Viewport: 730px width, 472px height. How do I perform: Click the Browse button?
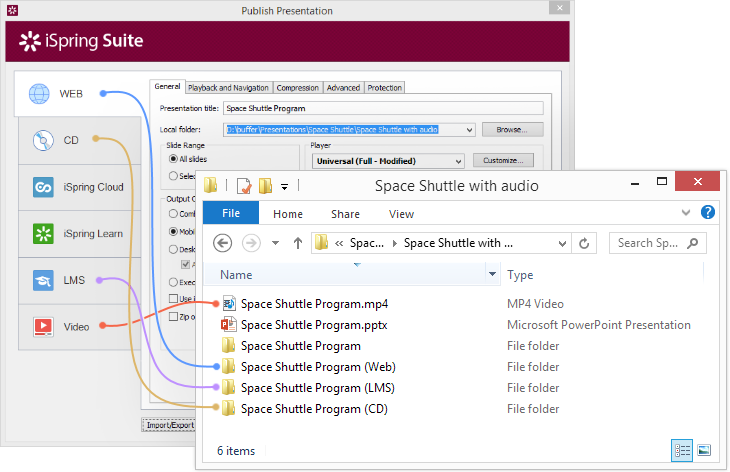(x=512, y=129)
